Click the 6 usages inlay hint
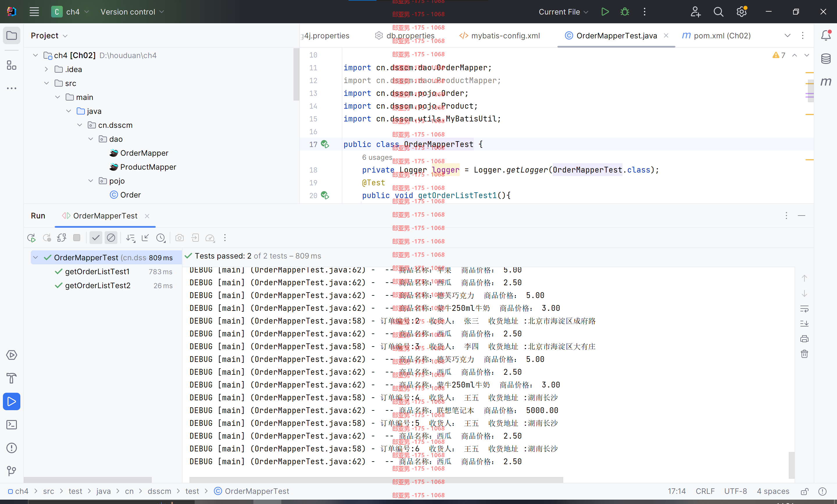Image resolution: width=837 pixels, height=504 pixels. (x=377, y=157)
